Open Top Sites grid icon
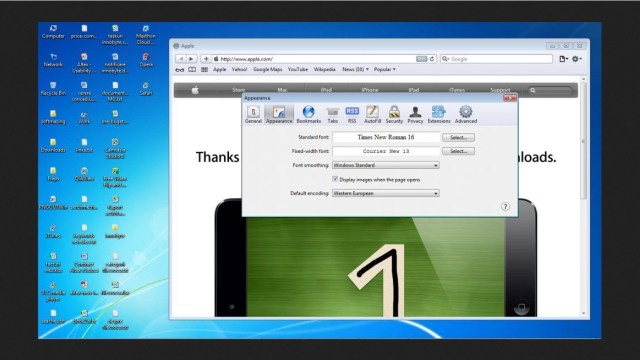The height and width of the screenshot is (360, 640). click(204, 70)
